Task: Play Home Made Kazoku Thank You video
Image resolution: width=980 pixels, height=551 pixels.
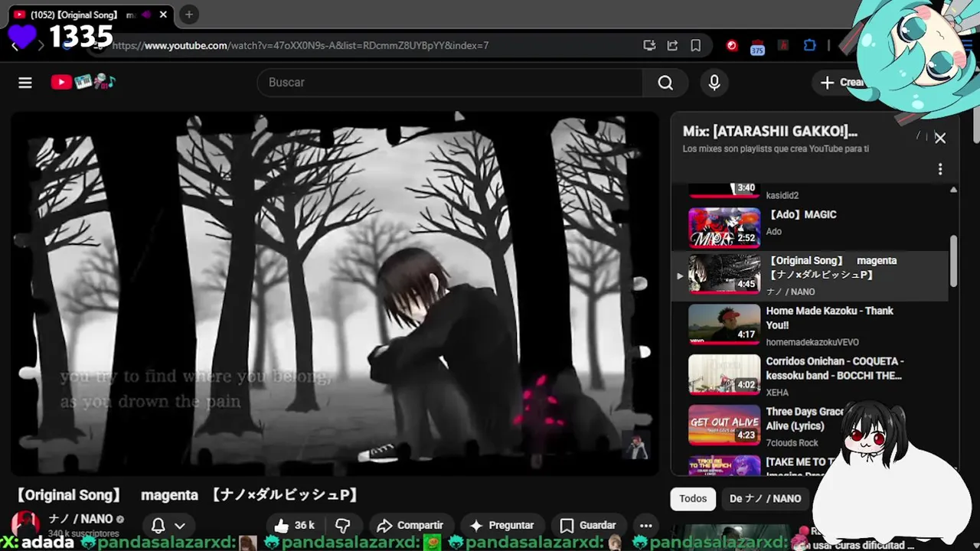Action: click(x=812, y=325)
